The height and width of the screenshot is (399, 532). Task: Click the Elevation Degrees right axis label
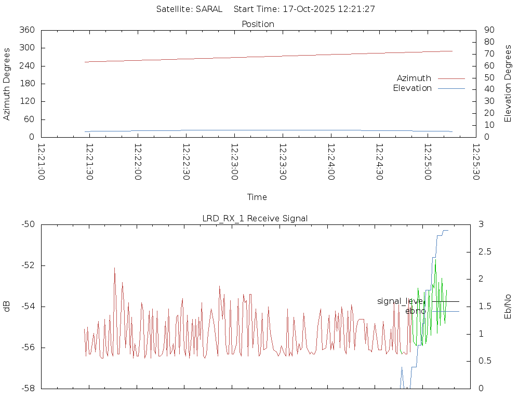[508, 84]
